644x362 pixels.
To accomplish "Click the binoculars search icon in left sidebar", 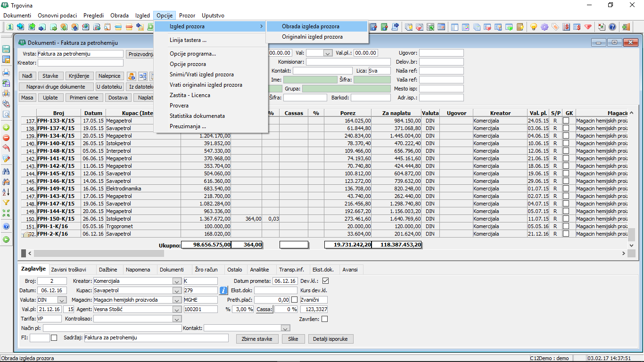I will click(7, 171).
